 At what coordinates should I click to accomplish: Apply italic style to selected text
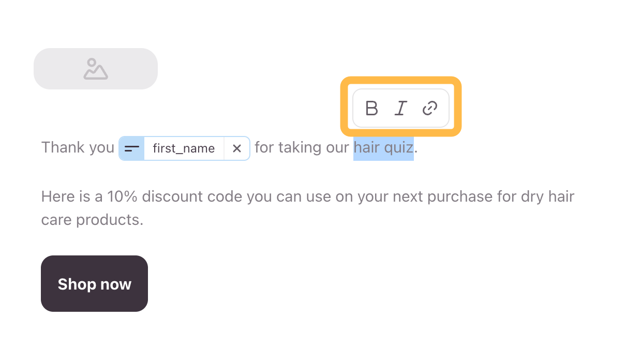point(400,109)
